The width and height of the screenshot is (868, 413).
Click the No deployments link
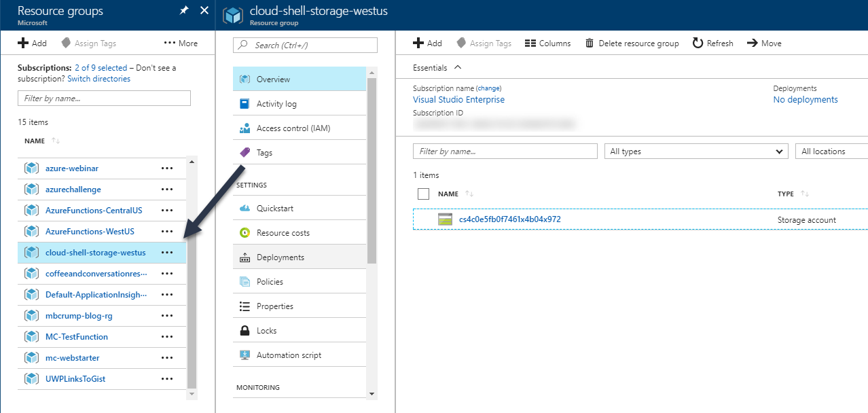click(805, 100)
